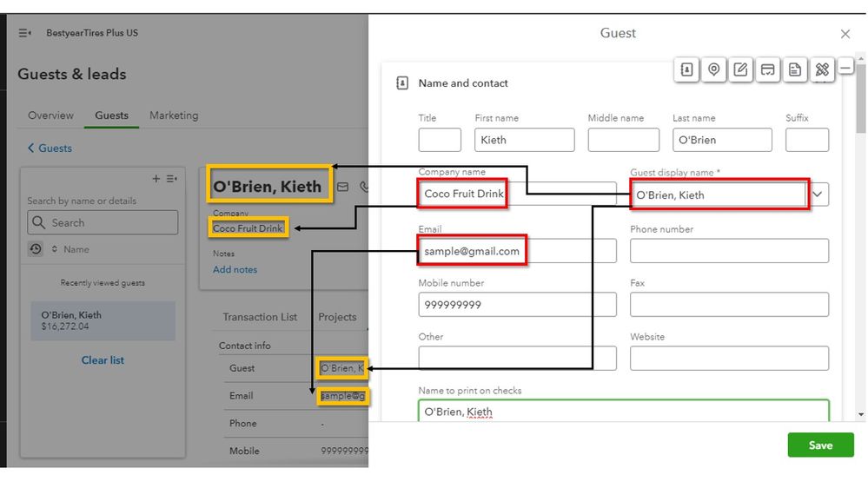Open the guest list options icon

[172, 179]
